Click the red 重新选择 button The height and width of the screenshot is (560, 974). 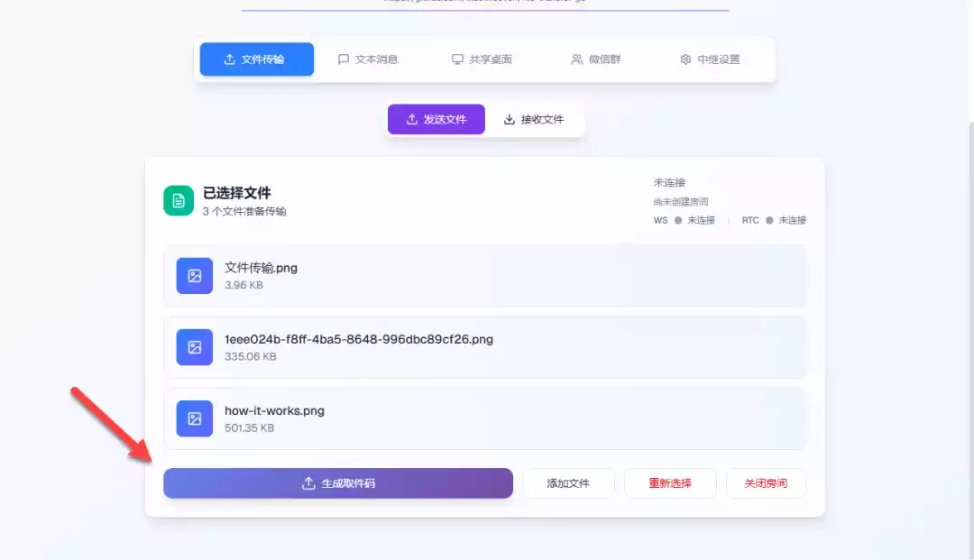pos(670,483)
